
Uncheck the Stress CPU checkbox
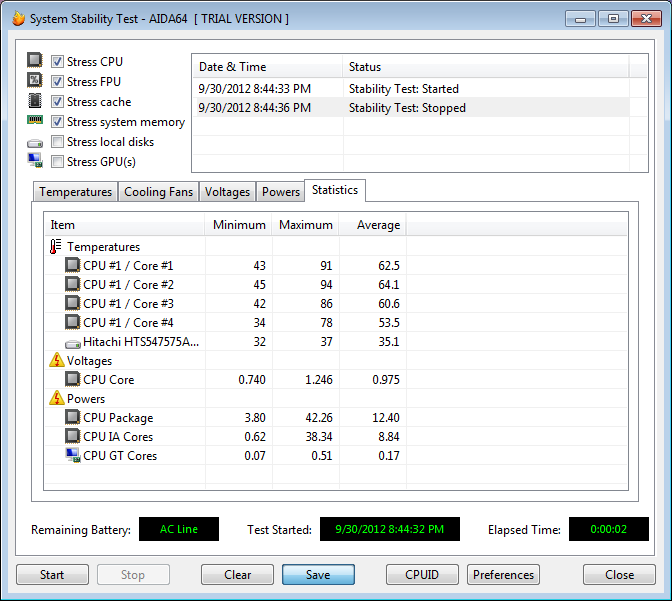[57, 61]
